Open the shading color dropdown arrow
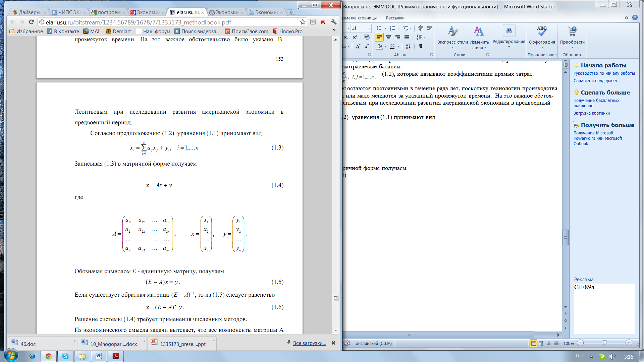The image size is (644, 362). [x=385, y=46]
